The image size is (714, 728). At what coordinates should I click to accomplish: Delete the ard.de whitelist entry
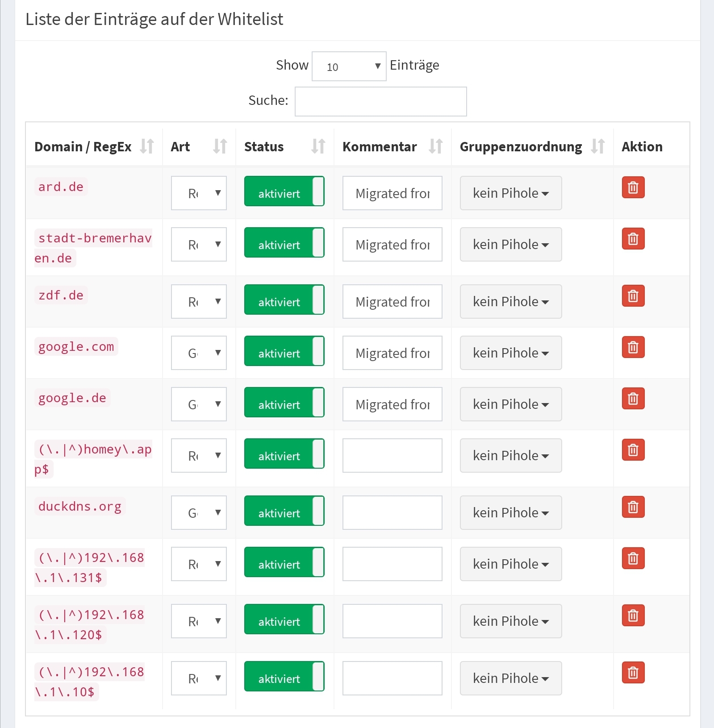point(633,187)
